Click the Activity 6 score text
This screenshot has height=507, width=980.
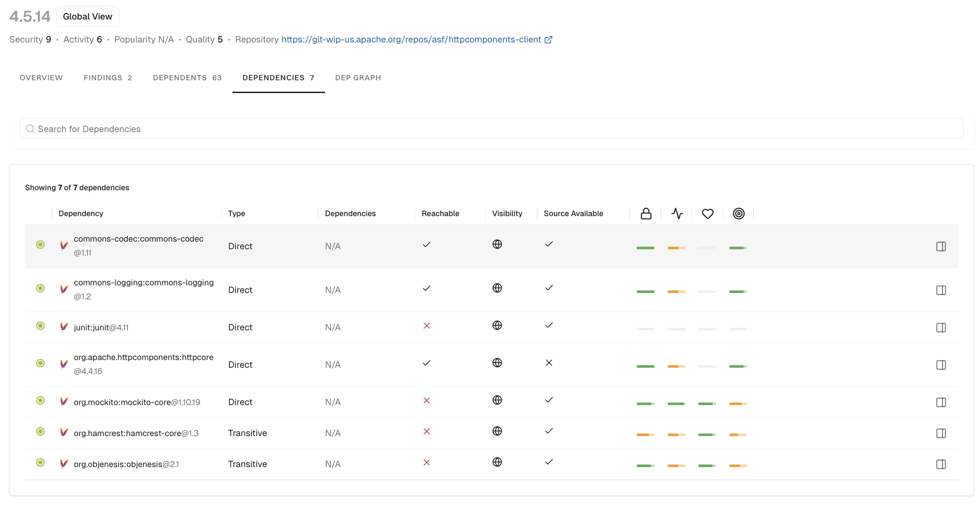[83, 39]
